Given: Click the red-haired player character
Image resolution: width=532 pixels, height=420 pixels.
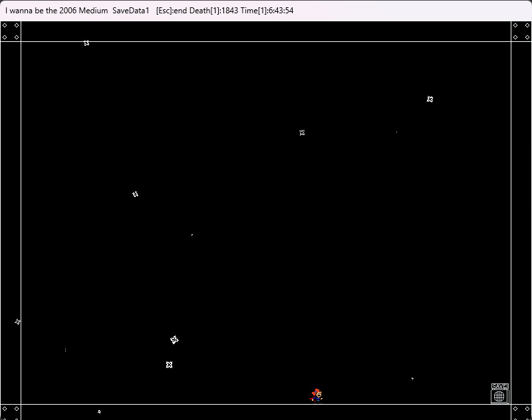Looking at the screenshot, I should (317, 395).
